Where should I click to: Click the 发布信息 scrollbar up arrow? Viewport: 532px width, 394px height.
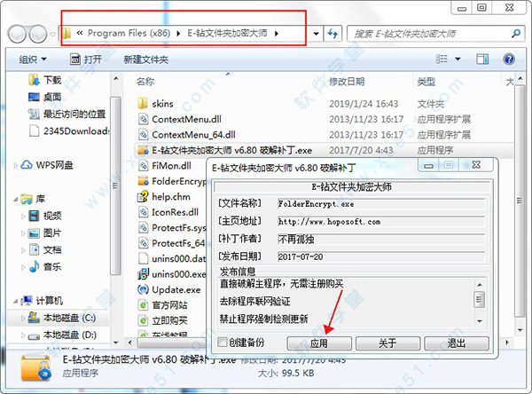[x=480, y=285]
